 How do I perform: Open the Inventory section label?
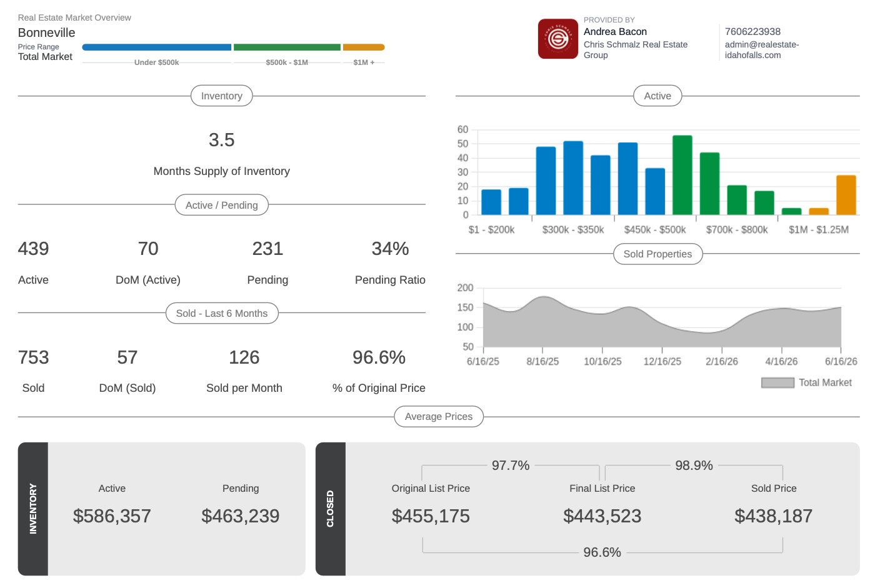[222, 96]
